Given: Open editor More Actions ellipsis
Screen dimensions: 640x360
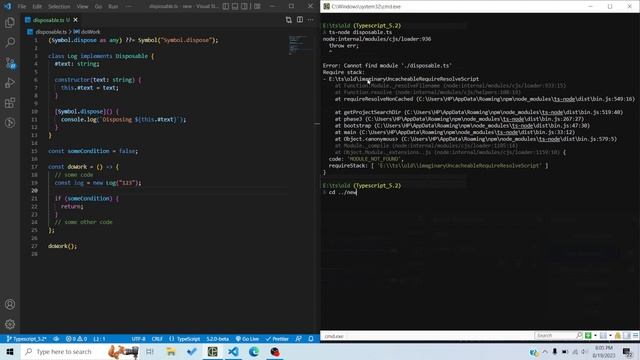Looking at the screenshot, I should [x=311, y=20].
